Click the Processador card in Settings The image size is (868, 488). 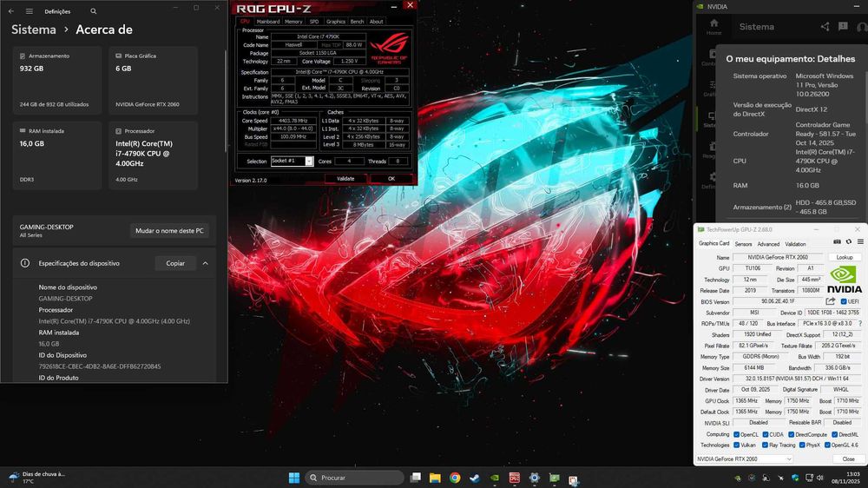[x=153, y=155]
